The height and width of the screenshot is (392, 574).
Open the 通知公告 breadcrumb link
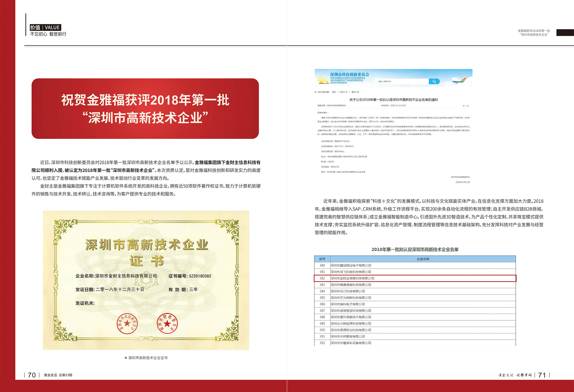pos(355,92)
